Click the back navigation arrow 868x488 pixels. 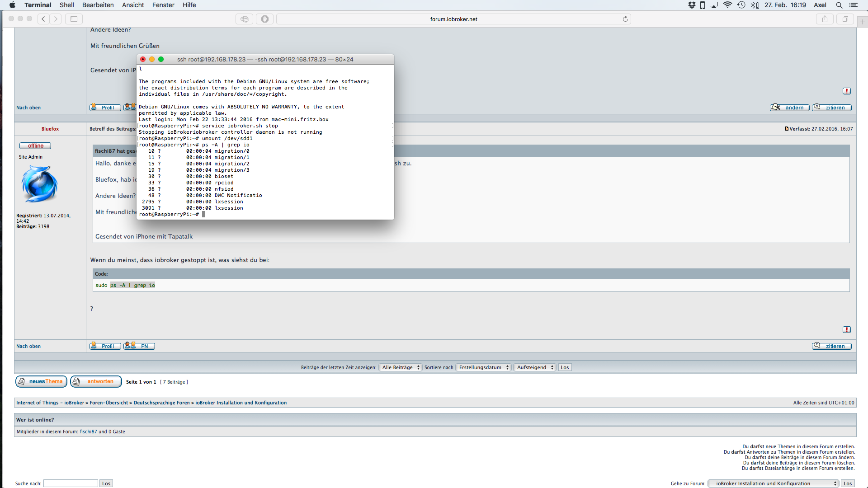[x=43, y=19]
